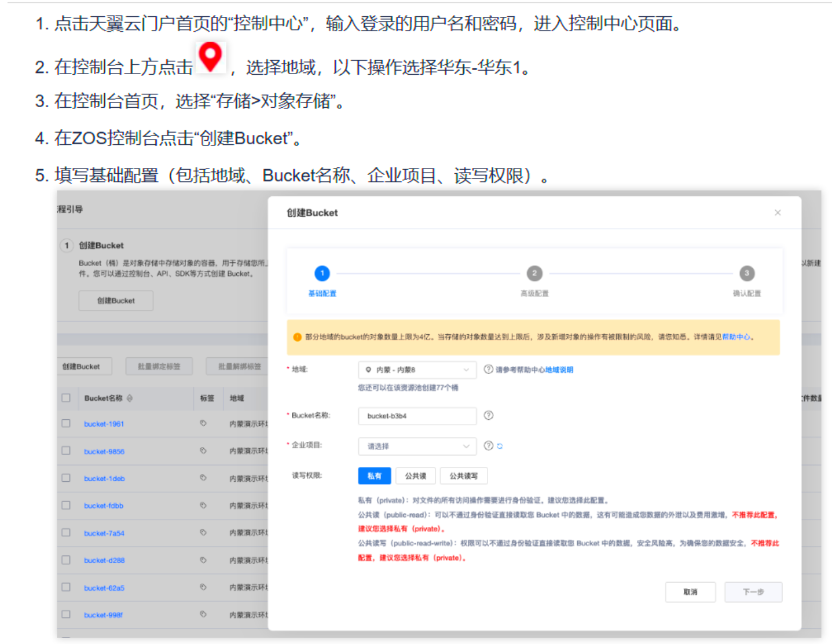Click the help icon next to 企业项目 dropdown
Image resolution: width=832 pixels, height=644 pixels.
[x=488, y=446]
